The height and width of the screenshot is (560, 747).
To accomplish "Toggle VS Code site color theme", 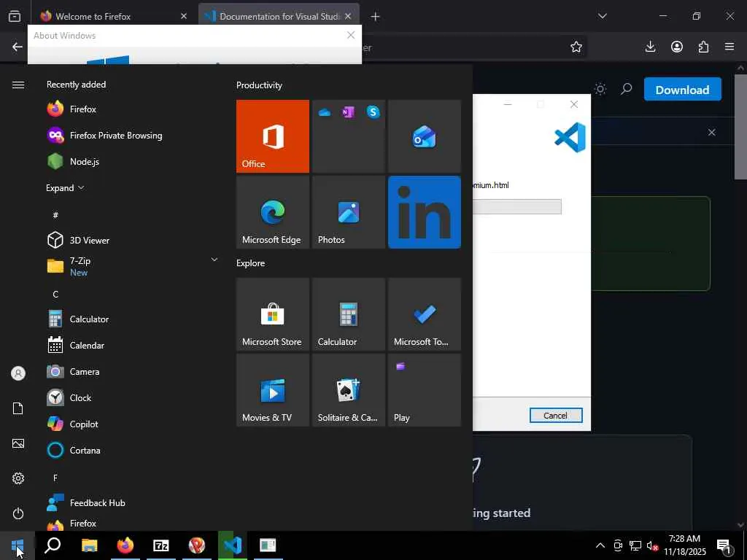I will (600, 89).
